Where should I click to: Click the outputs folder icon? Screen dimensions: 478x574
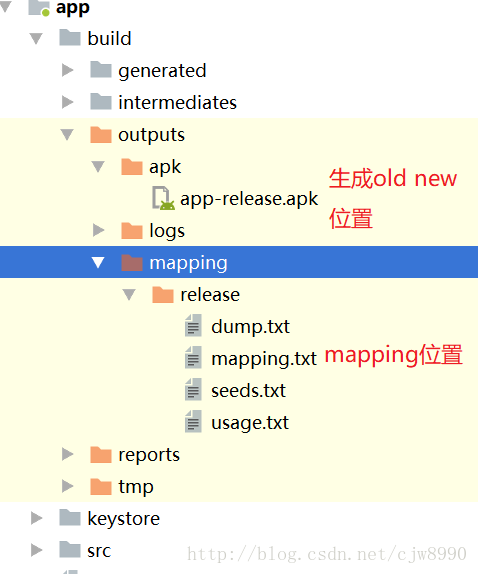(101, 135)
